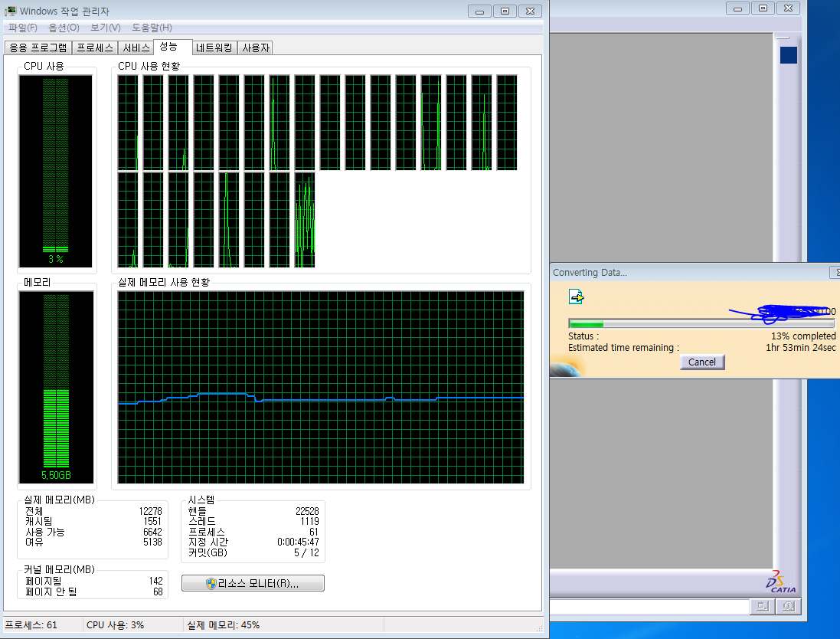Click free memory value 5138

click(x=152, y=542)
